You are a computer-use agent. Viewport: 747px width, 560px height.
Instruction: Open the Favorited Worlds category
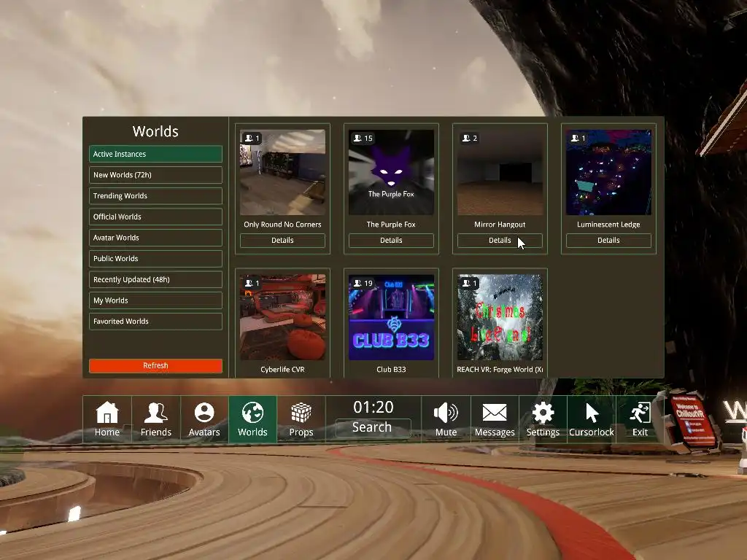tap(155, 322)
